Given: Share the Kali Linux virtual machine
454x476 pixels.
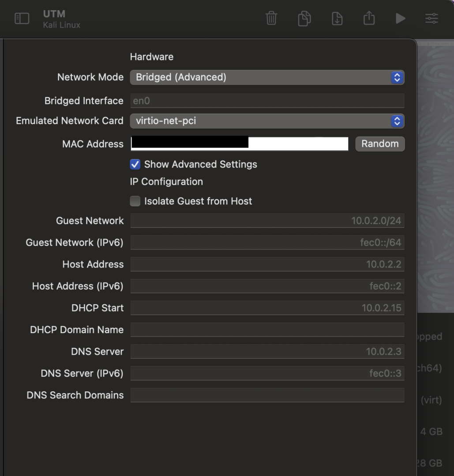Looking at the screenshot, I should pos(369,19).
